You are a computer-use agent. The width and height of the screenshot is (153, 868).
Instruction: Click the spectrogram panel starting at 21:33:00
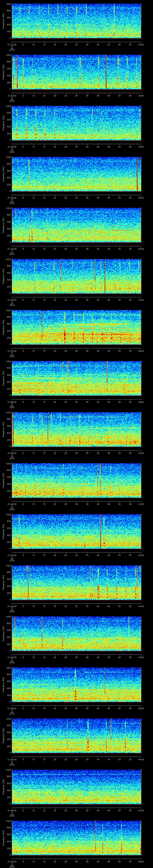pos(76,123)
